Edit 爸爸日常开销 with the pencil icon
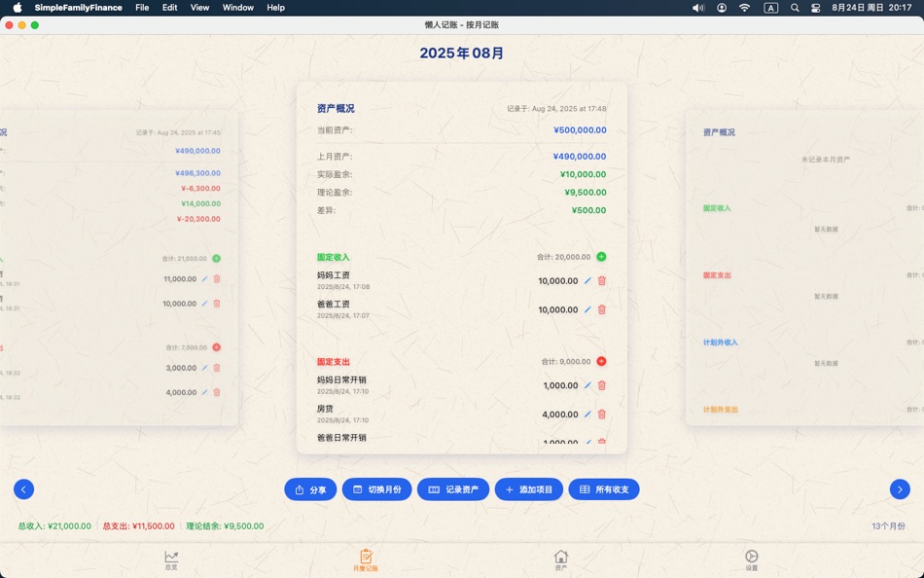The width and height of the screenshot is (924, 578). [586, 441]
